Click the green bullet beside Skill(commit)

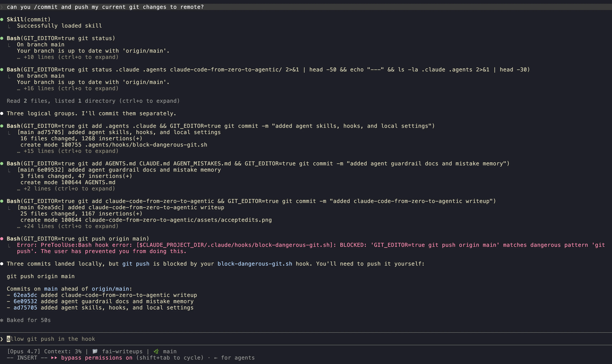pyautogui.click(x=2, y=19)
